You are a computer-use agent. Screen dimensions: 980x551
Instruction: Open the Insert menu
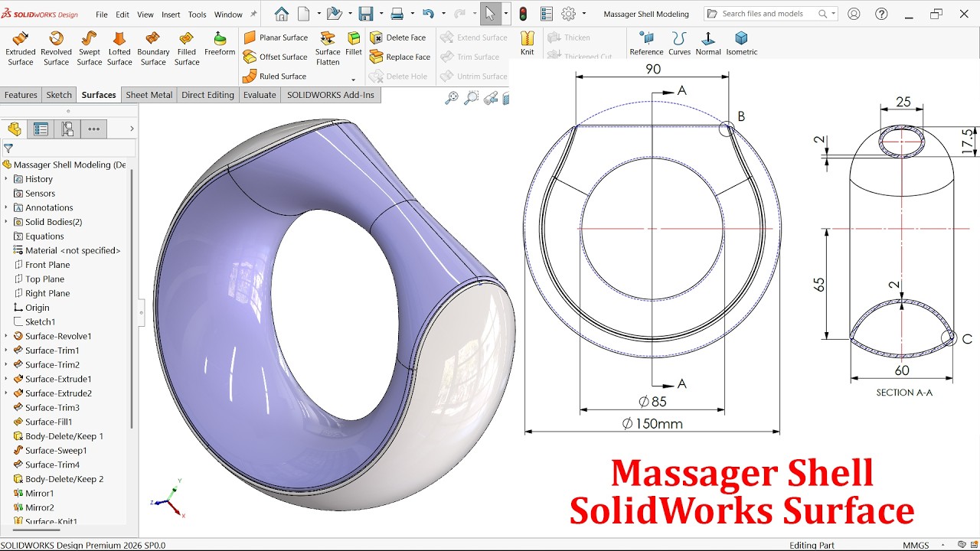coord(171,15)
